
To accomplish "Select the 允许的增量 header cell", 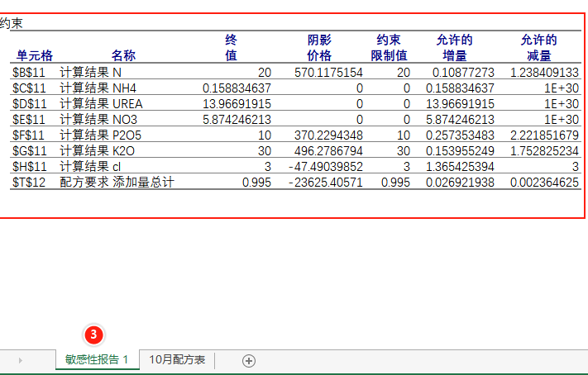I will pos(454,48).
